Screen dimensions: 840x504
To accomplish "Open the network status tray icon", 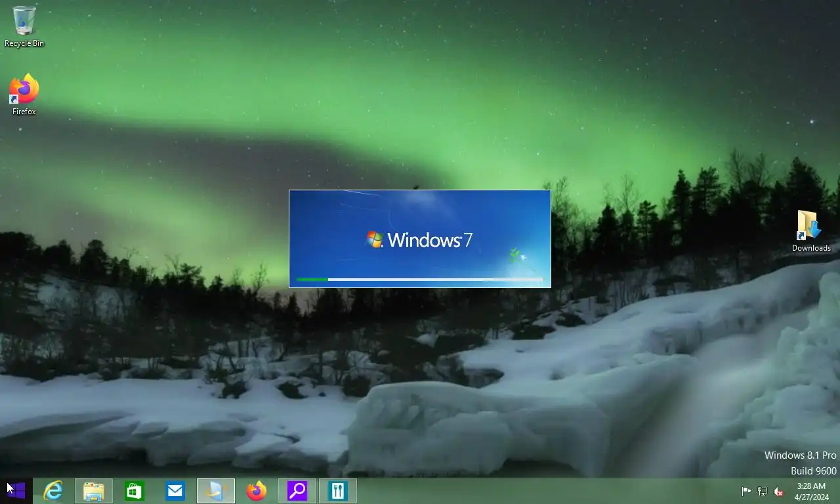I will (763, 492).
